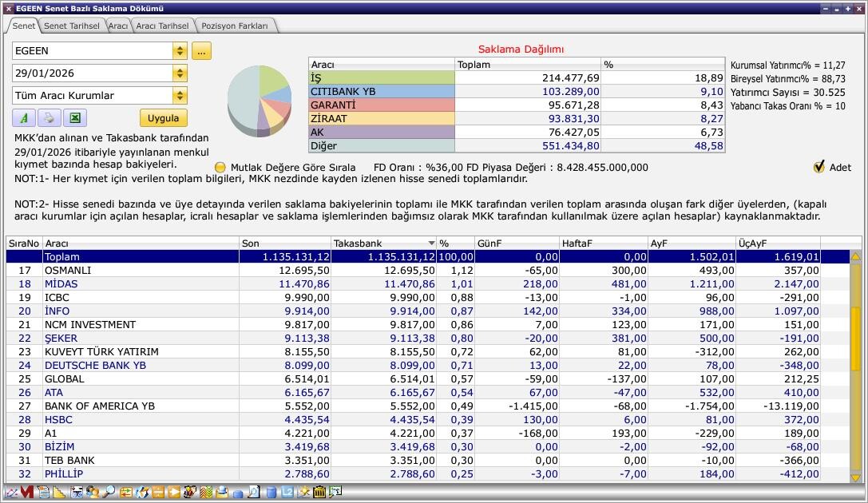
Task: Open the Pozisyon Farkları tab
Action: 235,26
